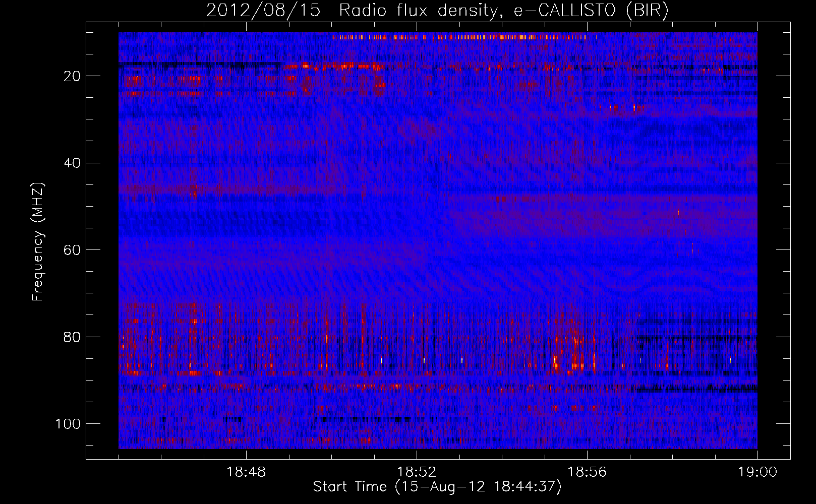
Task: Select the 100 MHz frequency tick label
Action: (x=68, y=424)
